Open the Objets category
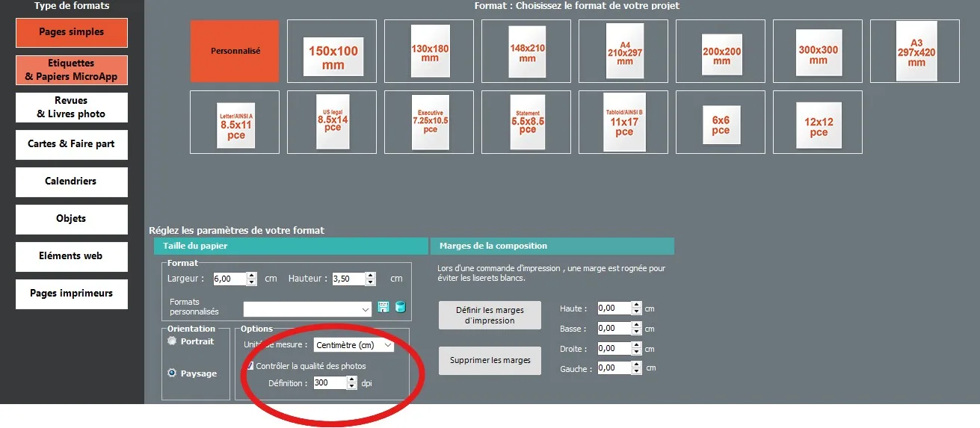This screenshot has width=980, height=428. (72, 219)
